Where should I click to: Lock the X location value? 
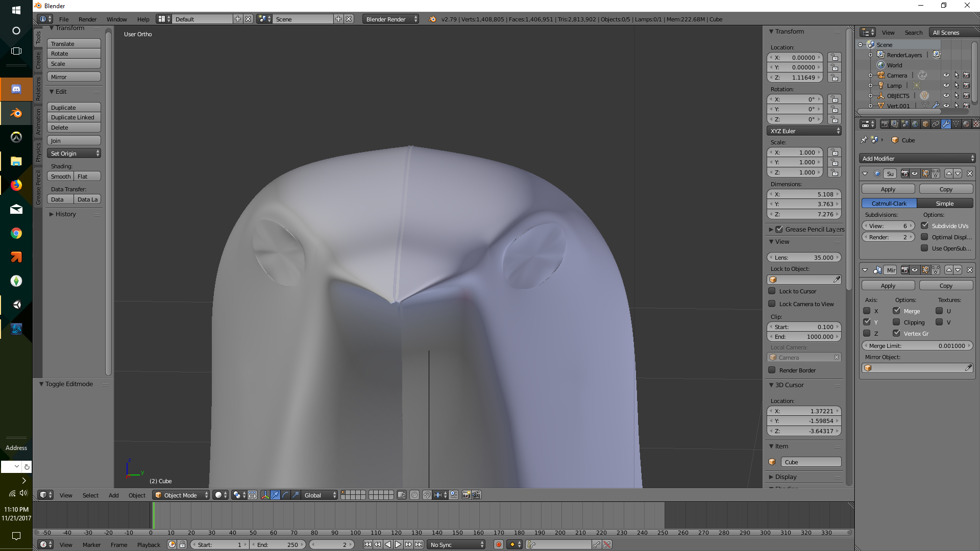coord(835,58)
